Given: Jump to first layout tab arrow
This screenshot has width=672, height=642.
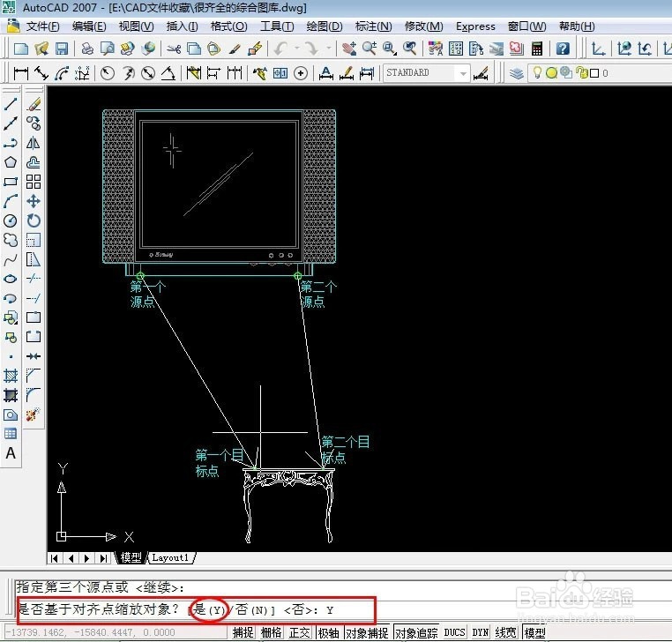Looking at the screenshot, I should 55,558.
